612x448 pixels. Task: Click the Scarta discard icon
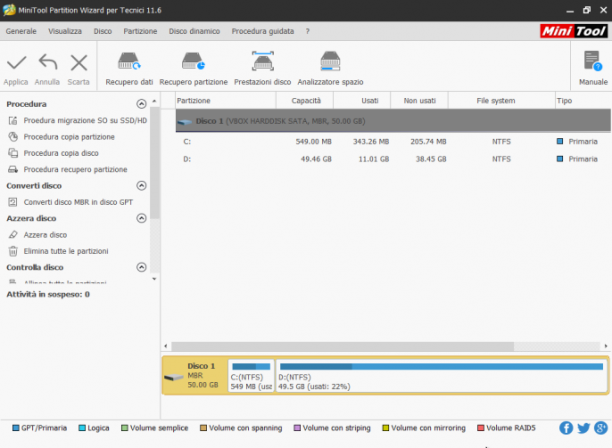point(79,62)
